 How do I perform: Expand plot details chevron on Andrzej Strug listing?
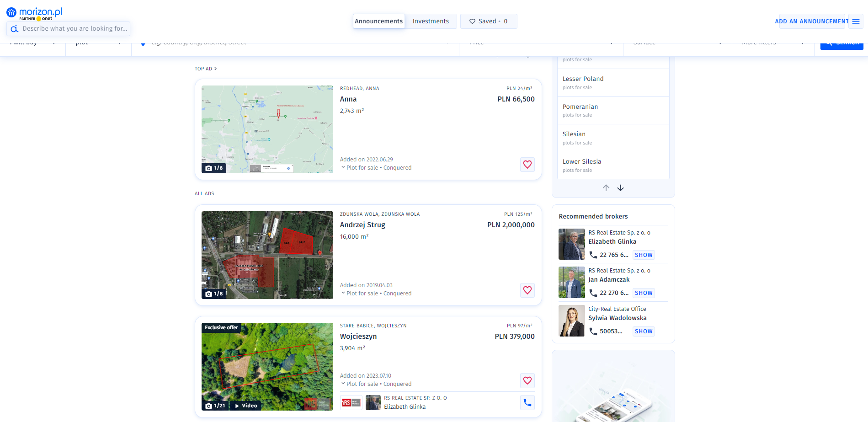coord(343,293)
